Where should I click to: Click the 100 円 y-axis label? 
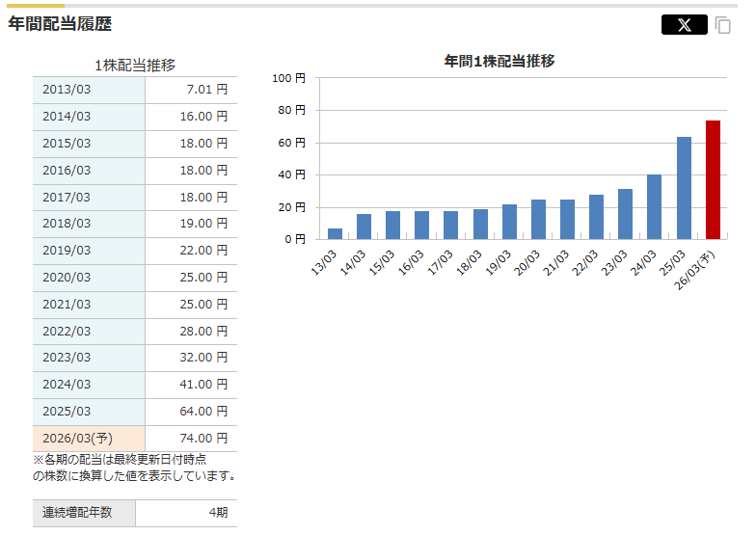pyautogui.click(x=289, y=78)
